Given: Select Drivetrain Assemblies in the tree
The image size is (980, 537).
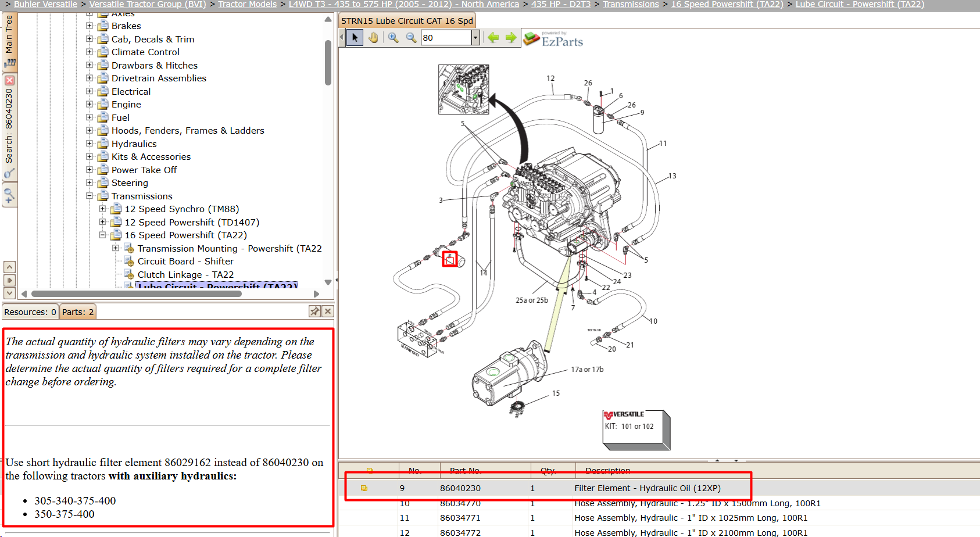Looking at the screenshot, I should [x=159, y=78].
